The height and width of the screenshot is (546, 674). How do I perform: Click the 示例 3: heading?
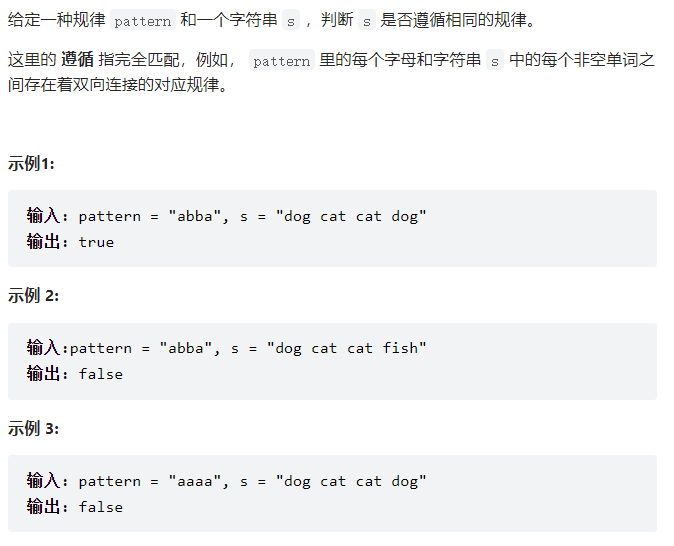(x=33, y=429)
